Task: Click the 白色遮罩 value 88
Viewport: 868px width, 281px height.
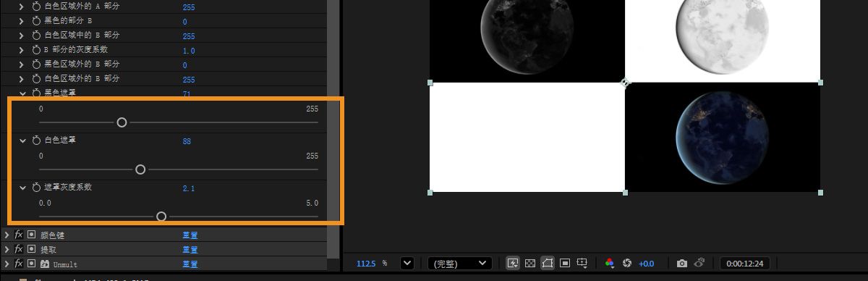Action: (x=187, y=141)
